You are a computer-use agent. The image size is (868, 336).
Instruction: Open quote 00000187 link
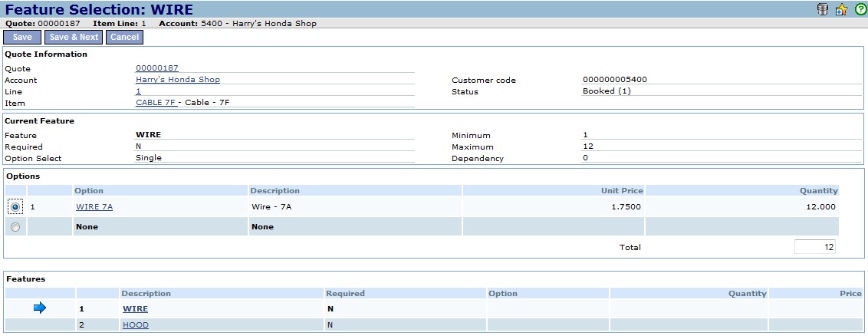pos(156,68)
